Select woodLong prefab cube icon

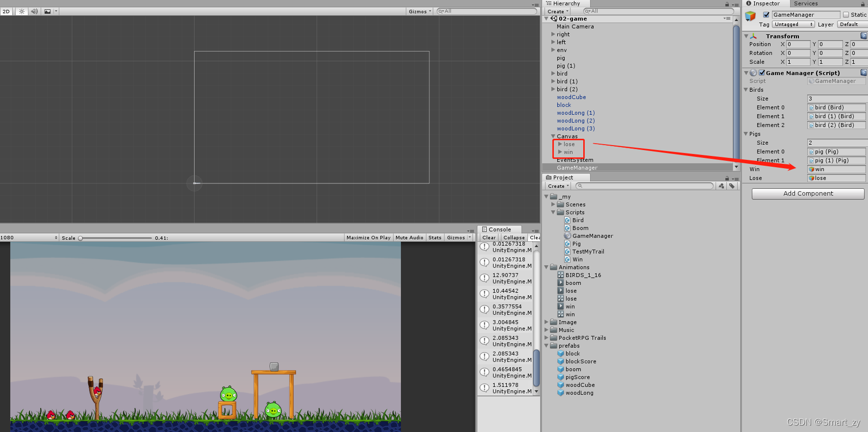[x=561, y=393]
